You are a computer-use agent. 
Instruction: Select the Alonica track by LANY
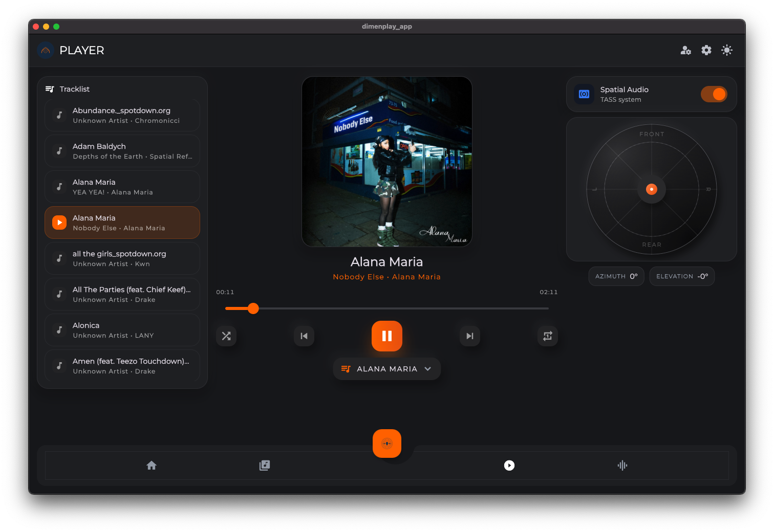122,330
